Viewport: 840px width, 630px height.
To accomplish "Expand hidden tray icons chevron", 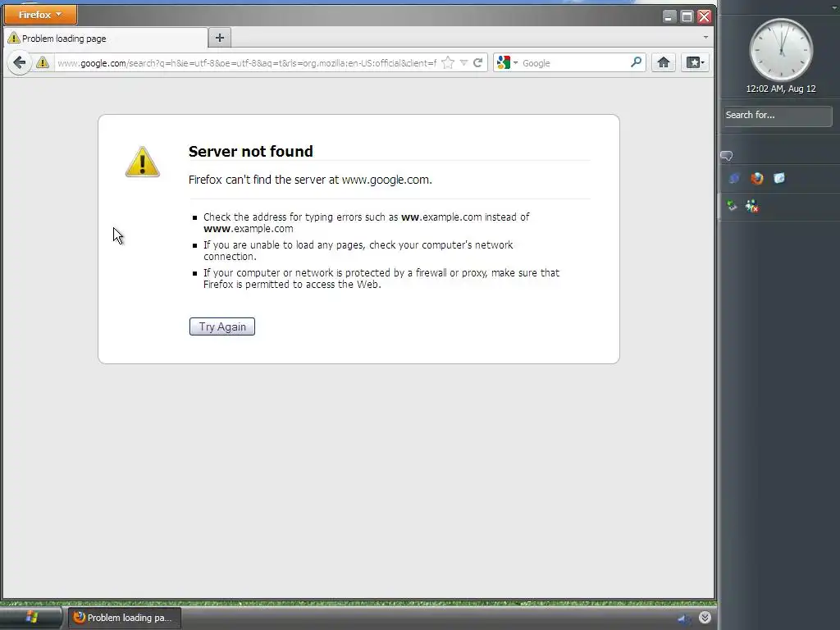I will [x=705, y=618].
